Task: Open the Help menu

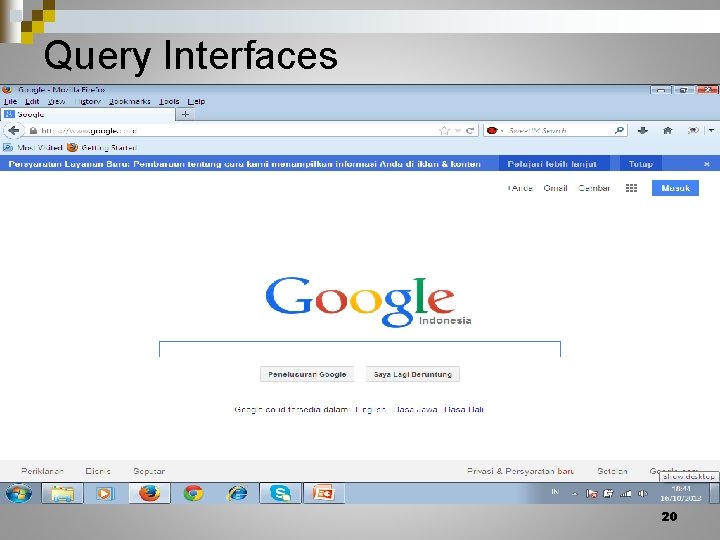Action: pos(197,101)
